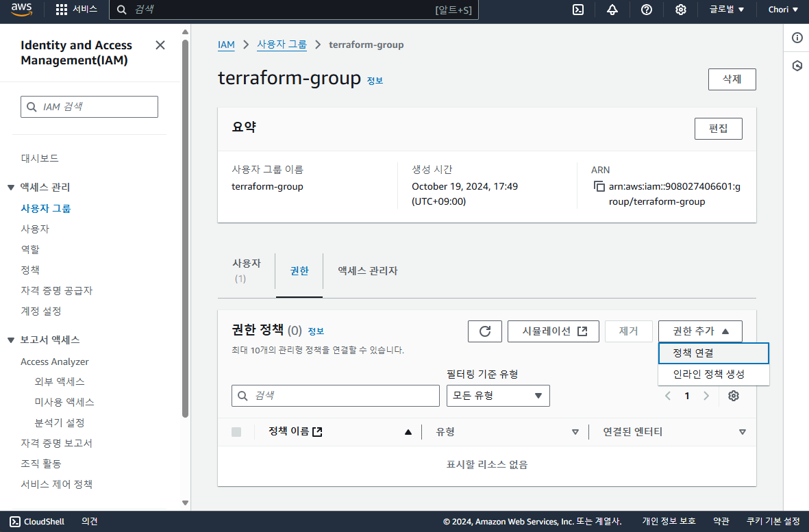Click the 제거 remove button
The image size is (809, 532).
point(628,331)
